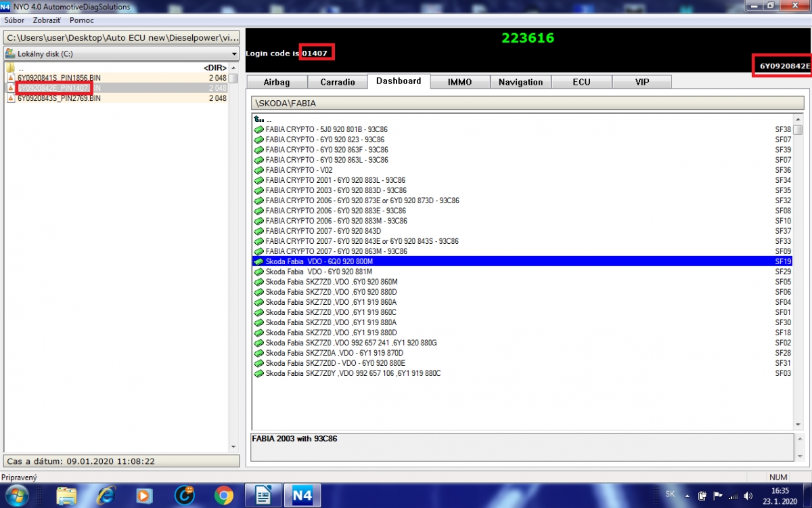
Task: Select file 6Y0920841S_PIN1856.BIN
Action: [x=115, y=78]
